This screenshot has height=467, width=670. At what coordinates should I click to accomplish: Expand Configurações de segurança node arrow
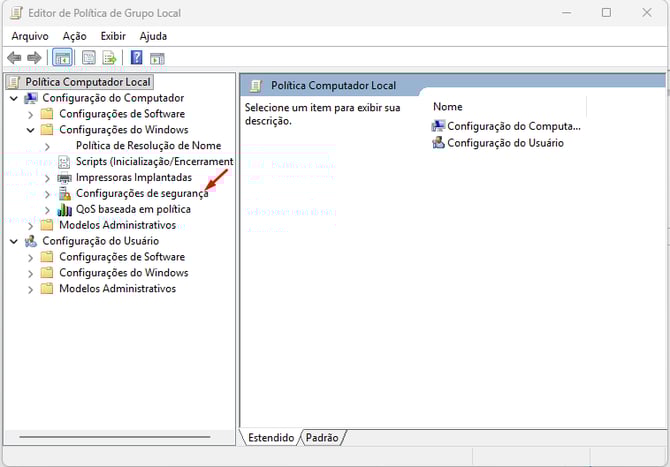click(47, 193)
